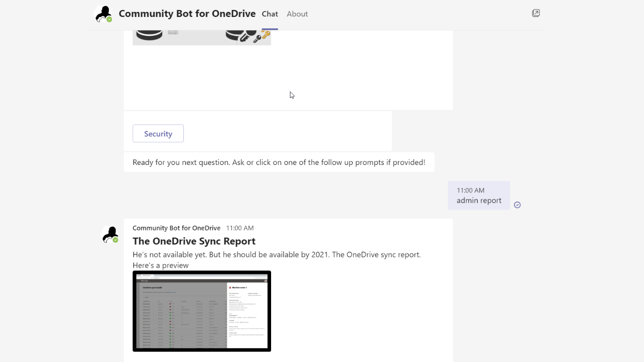
Task: Click the green presence badge on header avatar
Action: [x=109, y=20]
